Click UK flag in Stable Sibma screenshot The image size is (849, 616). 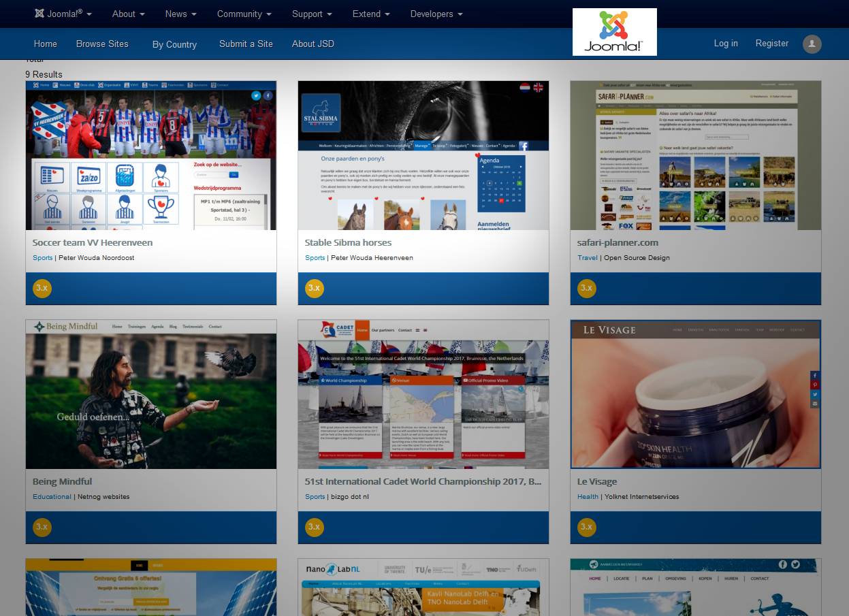538,87
